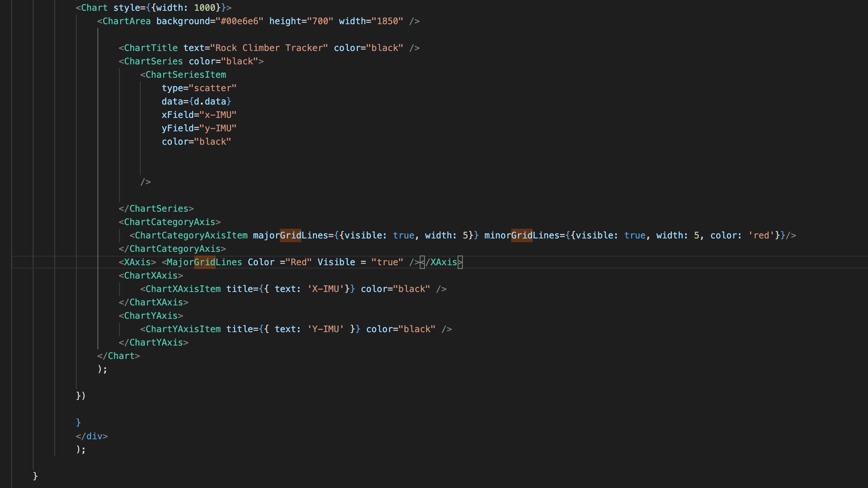Click the ChartTitle text "Rock Climber Tracker"
Image resolution: width=868 pixels, height=488 pixels.
(269, 48)
